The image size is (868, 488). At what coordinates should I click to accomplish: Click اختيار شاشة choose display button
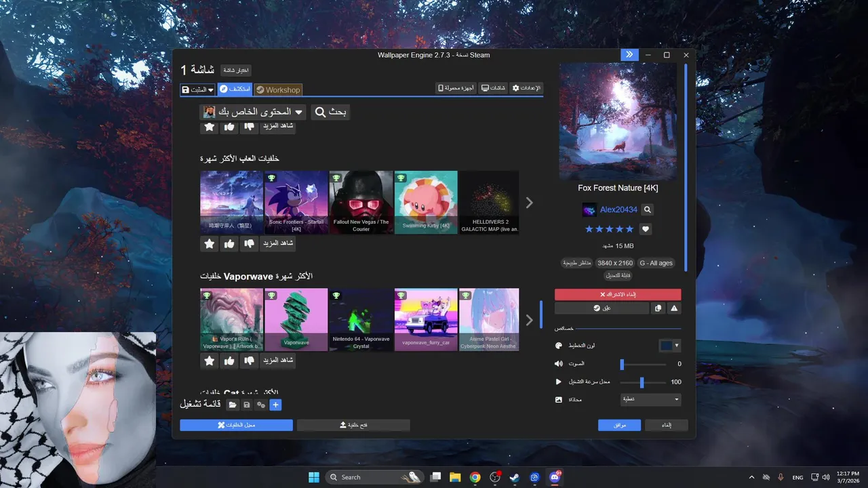(x=235, y=70)
